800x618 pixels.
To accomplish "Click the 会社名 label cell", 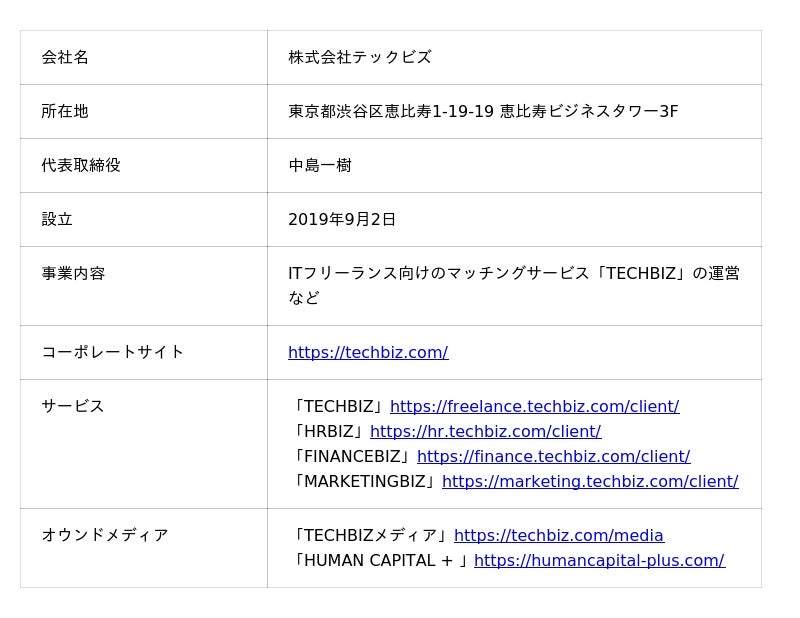I will point(144,58).
